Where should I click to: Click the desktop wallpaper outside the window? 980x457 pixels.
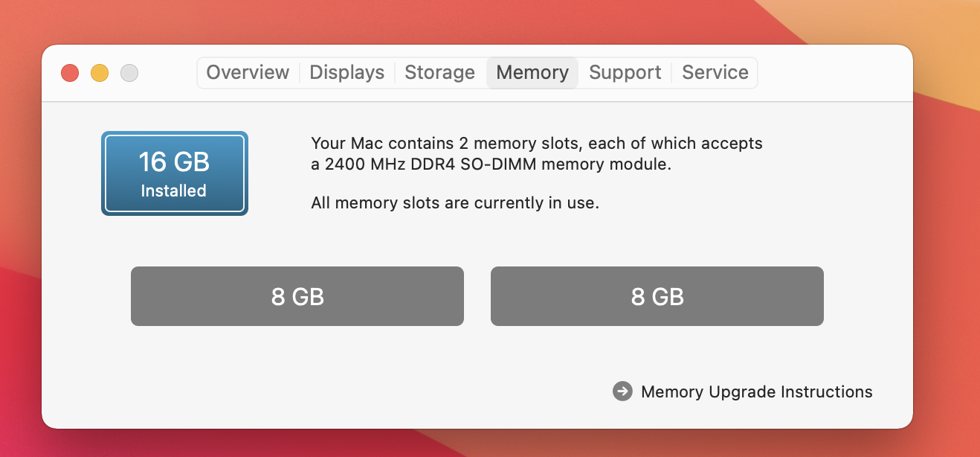pyautogui.click(x=944, y=223)
